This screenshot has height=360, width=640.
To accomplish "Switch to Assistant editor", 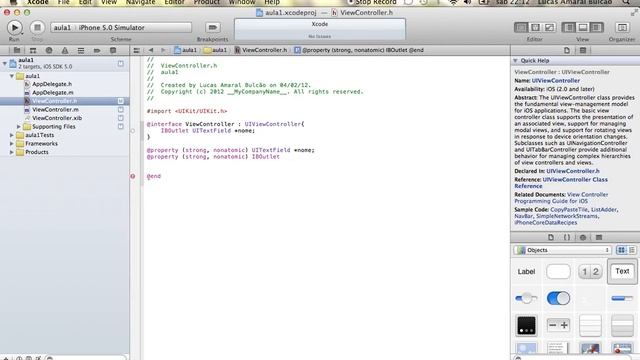I will click(535, 28).
